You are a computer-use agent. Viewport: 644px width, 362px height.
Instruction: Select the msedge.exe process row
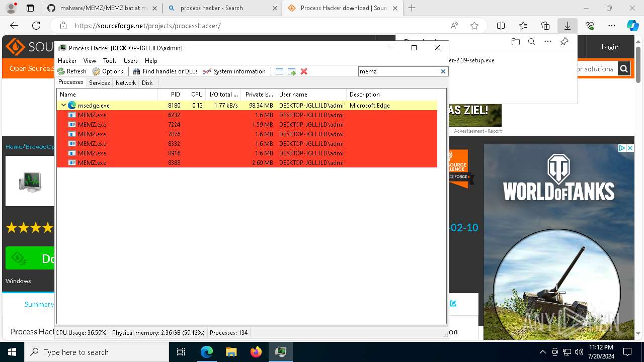click(x=247, y=106)
